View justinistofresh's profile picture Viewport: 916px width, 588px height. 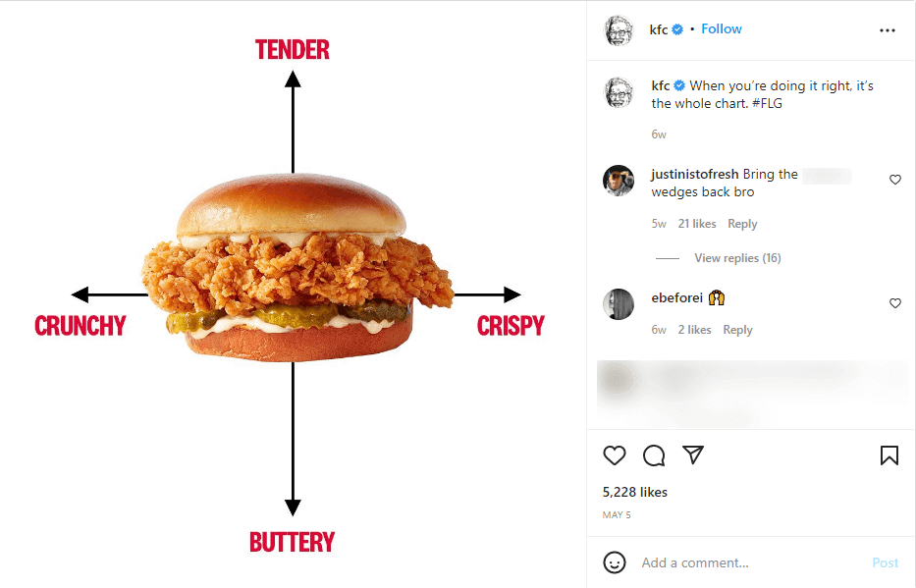[x=619, y=181]
